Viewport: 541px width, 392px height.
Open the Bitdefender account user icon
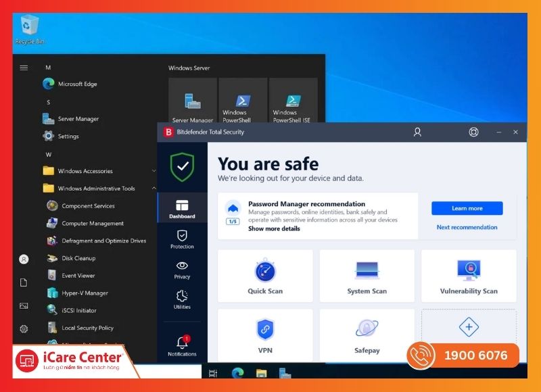coord(417,132)
